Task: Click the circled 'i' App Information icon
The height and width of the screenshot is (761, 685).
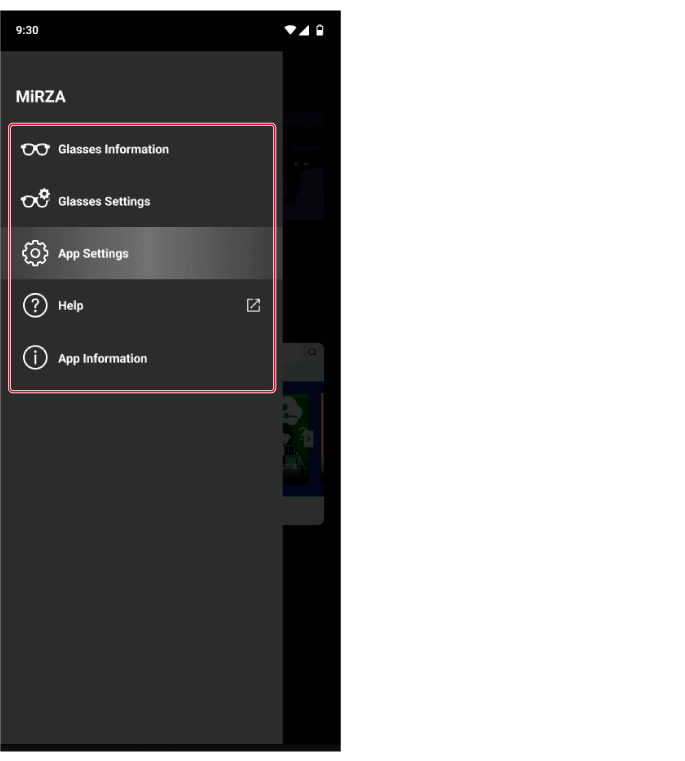Action: coord(35,358)
